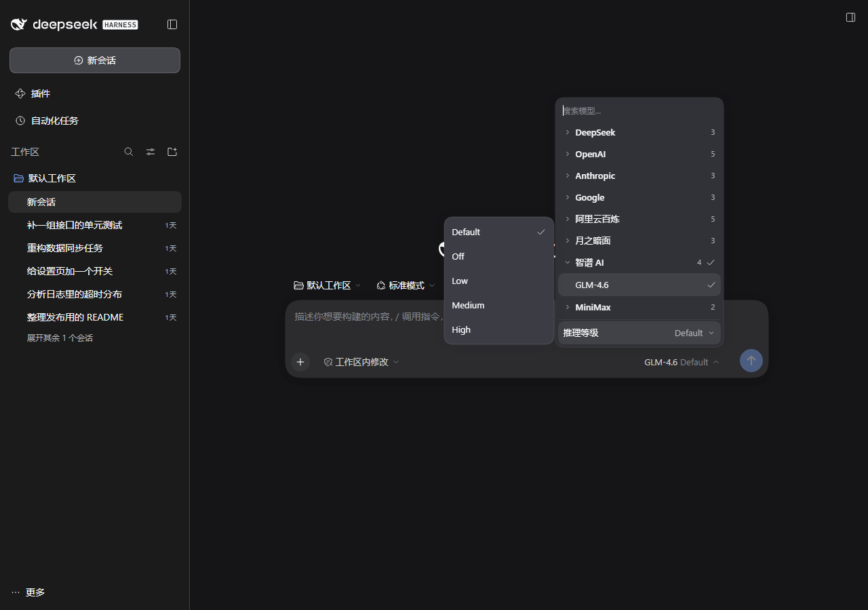Select the GLM-4.6 model entry

point(639,285)
